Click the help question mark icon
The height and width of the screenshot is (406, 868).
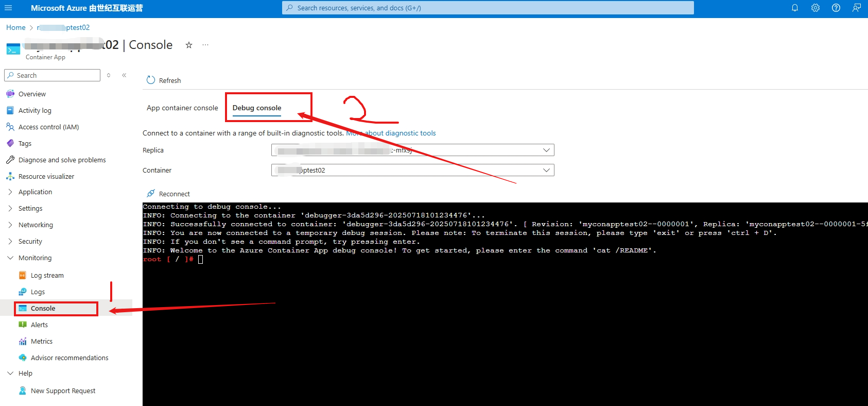pos(836,8)
